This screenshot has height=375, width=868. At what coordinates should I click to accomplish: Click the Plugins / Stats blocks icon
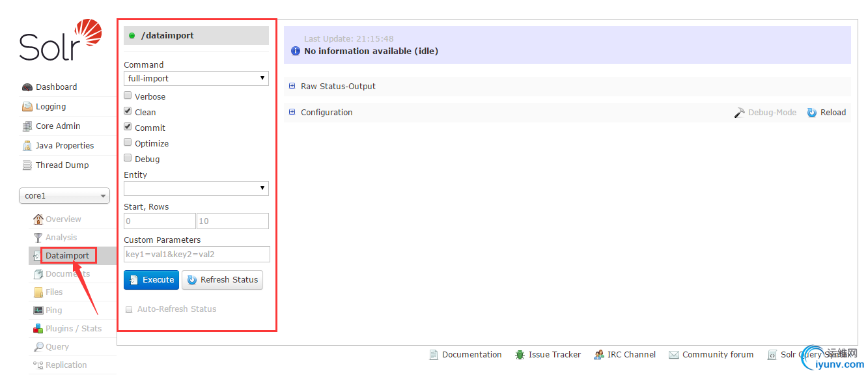38,329
